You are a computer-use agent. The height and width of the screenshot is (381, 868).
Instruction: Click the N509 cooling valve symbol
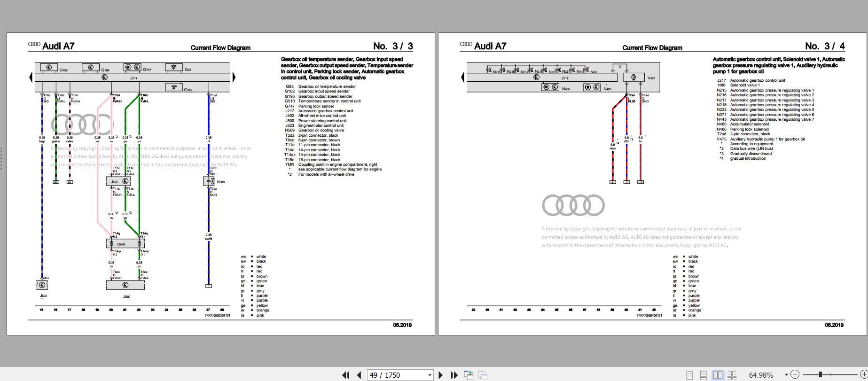209,181
